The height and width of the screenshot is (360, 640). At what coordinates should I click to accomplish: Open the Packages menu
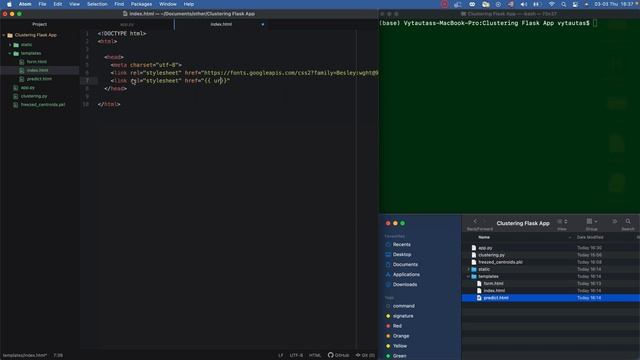pyautogui.click(x=141, y=4)
